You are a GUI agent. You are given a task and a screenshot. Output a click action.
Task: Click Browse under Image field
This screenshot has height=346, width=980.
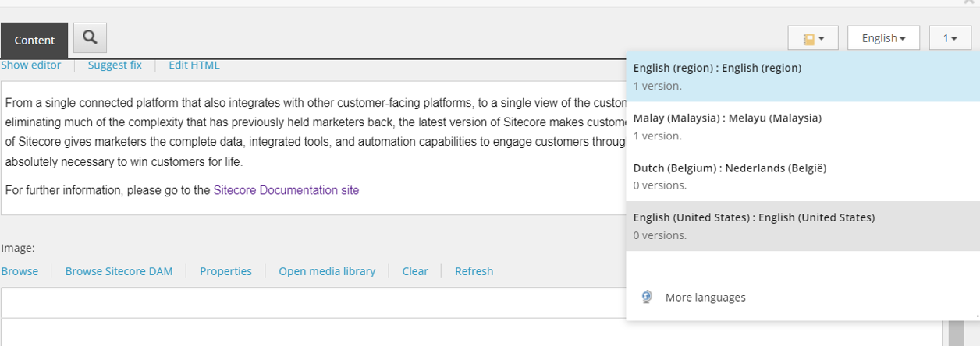[x=20, y=271]
